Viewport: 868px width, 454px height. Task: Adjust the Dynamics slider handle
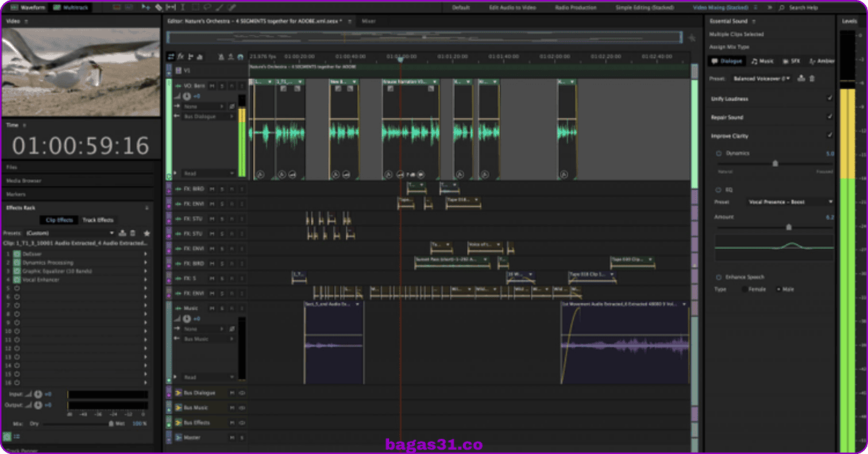coord(775,163)
